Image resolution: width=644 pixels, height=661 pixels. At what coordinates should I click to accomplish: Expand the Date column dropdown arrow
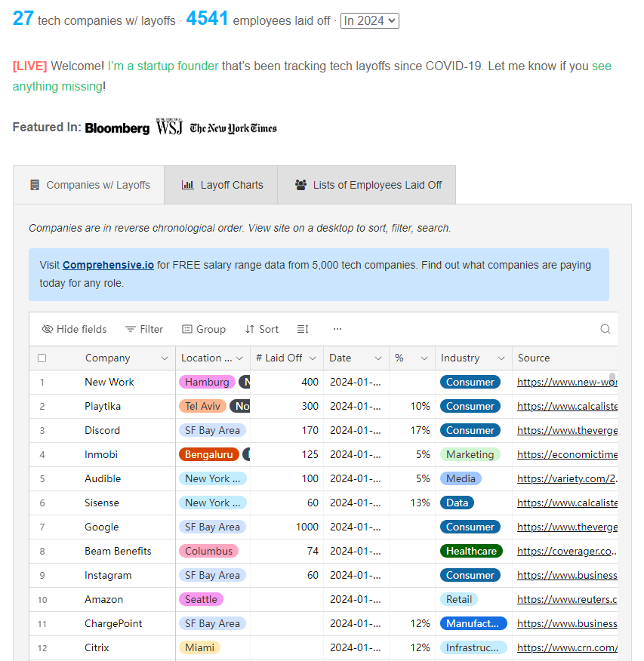pos(377,358)
